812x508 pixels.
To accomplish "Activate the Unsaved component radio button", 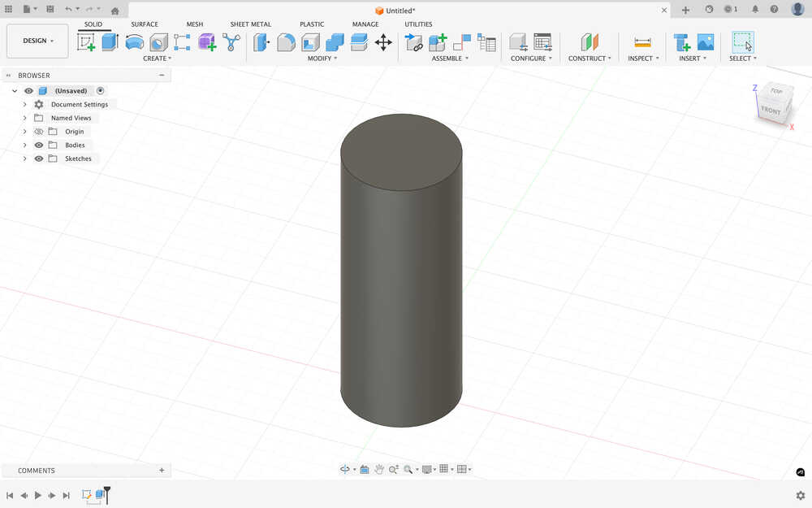I will click(x=101, y=91).
